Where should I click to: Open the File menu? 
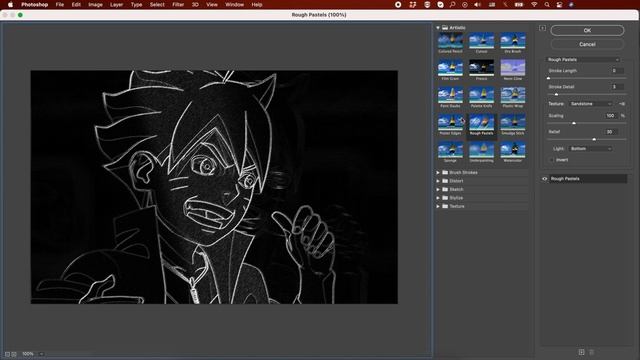click(60, 4)
